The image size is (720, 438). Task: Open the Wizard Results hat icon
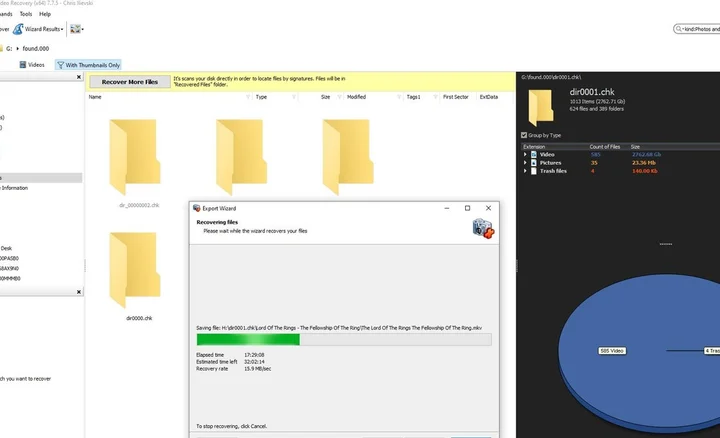pyautogui.click(x=19, y=30)
